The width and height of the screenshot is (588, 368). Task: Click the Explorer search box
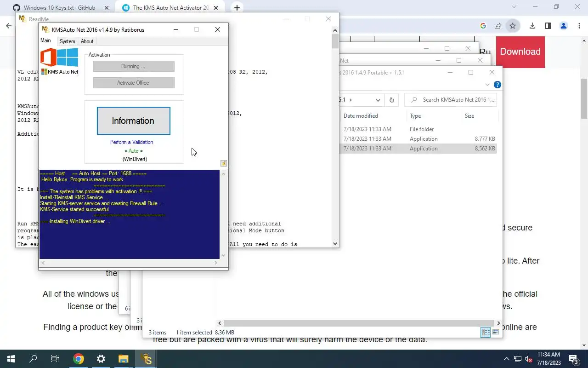tap(451, 100)
